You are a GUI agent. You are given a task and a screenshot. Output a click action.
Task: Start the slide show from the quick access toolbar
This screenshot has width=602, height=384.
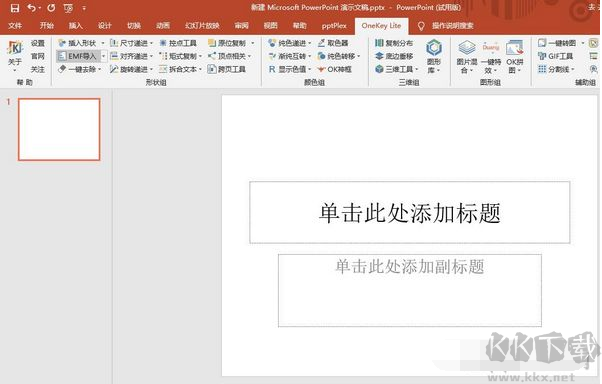pos(68,8)
